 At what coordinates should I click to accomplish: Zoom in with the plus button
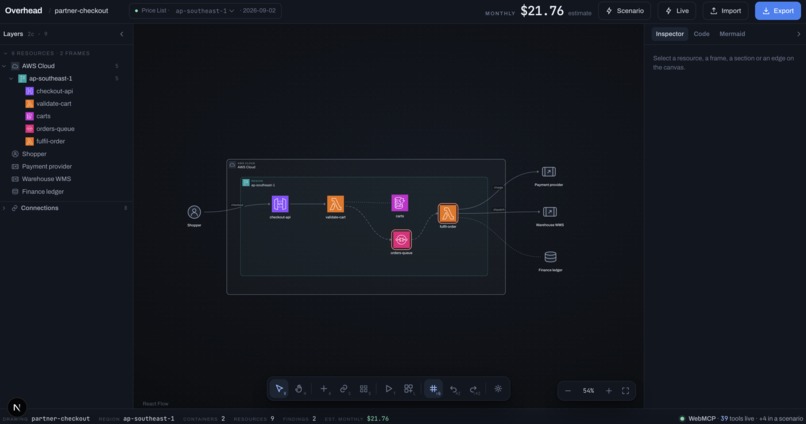tap(609, 391)
